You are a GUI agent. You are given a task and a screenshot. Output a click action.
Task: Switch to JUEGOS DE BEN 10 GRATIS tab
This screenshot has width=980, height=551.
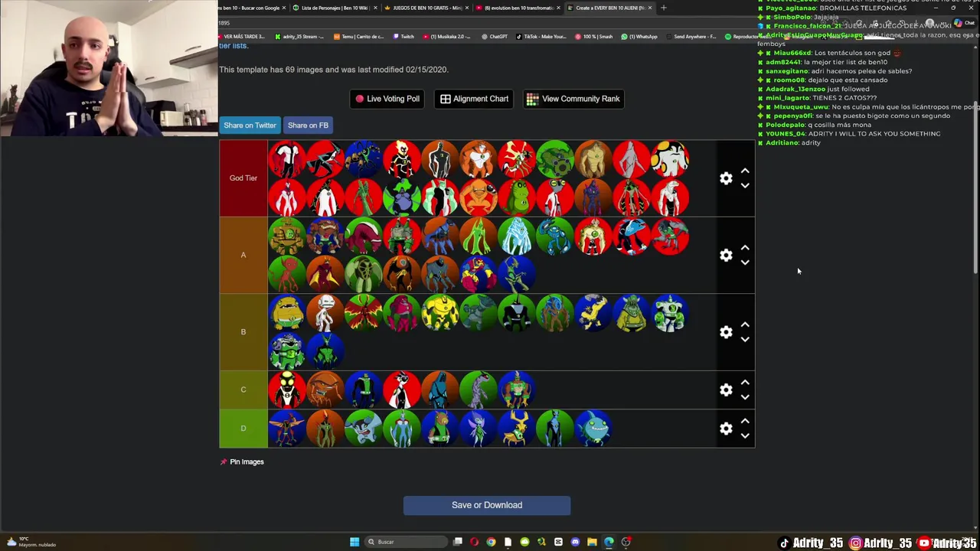pyautogui.click(x=426, y=8)
